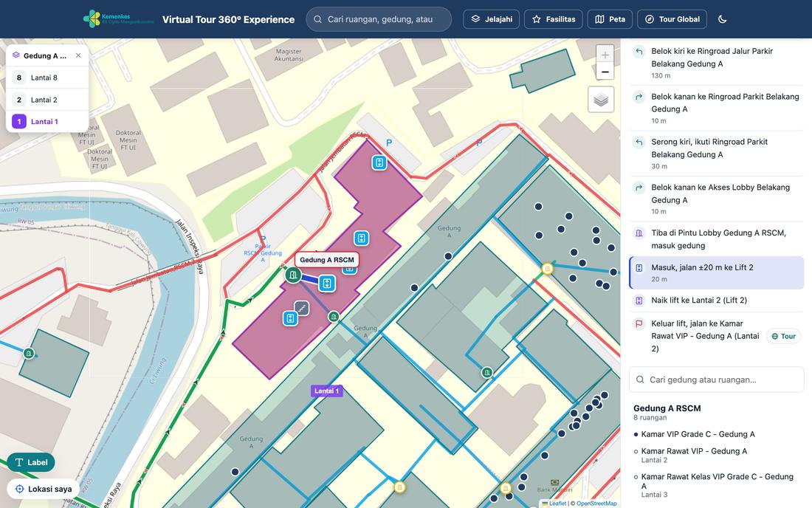The width and height of the screenshot is (812, 508).
Task: Toggle map labels with Label button
Action: [31, 462]
